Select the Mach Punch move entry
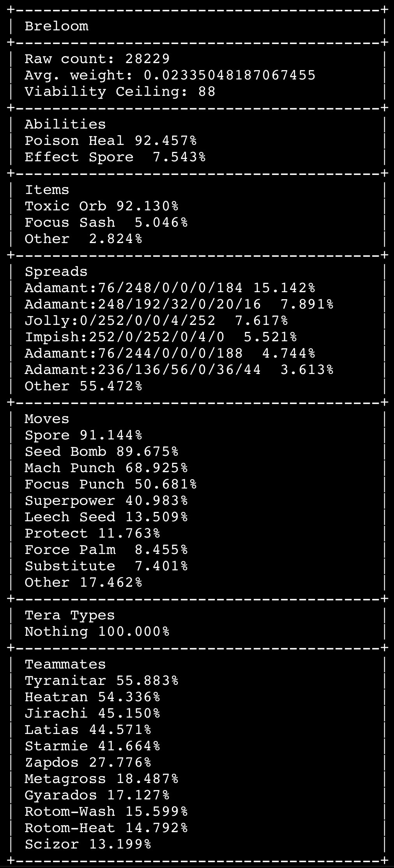 click(106, 468)
